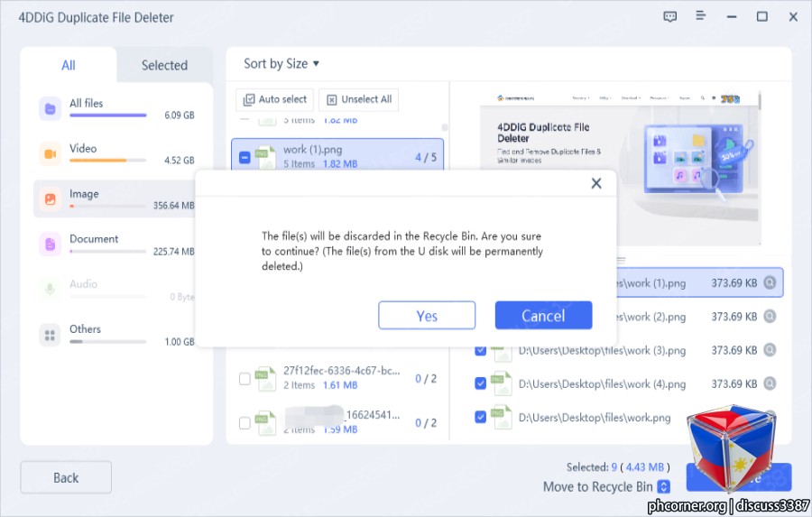
Task: Click the Video size progress bar
Action: click(x=108, y=161)
